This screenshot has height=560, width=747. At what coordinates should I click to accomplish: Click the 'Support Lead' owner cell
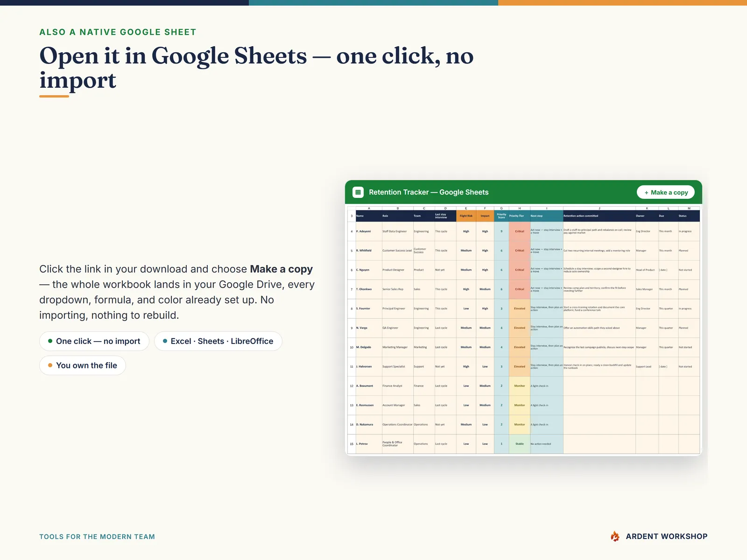click(x=647, y=366)
